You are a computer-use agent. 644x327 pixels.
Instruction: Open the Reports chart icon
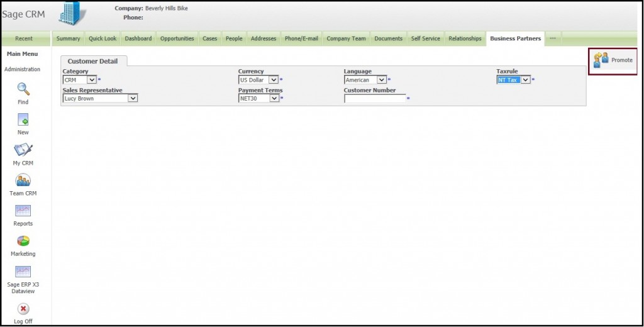pos(23,211)
